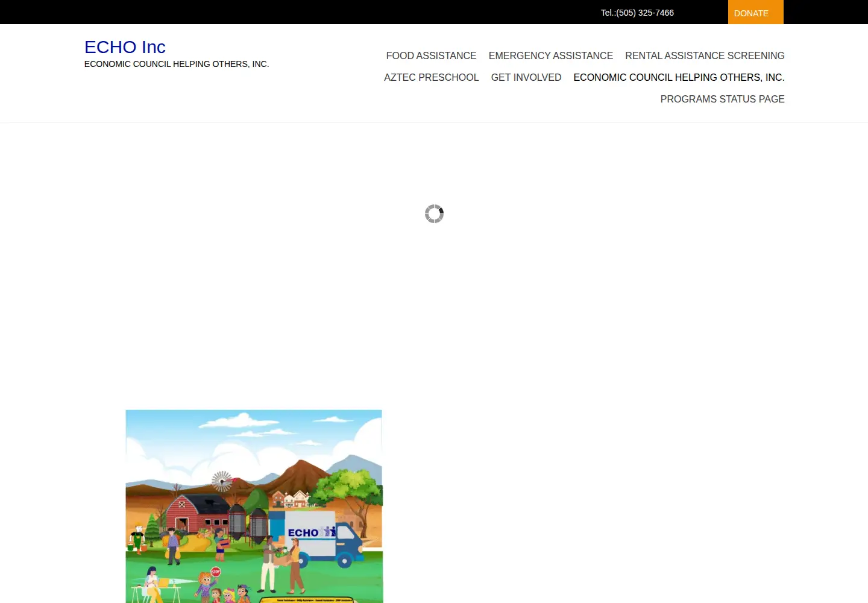Select RENTAL ASSISTANCE SCREENING in navigation
The width and height of the screenshot is (868, 603).
point(705,55)
